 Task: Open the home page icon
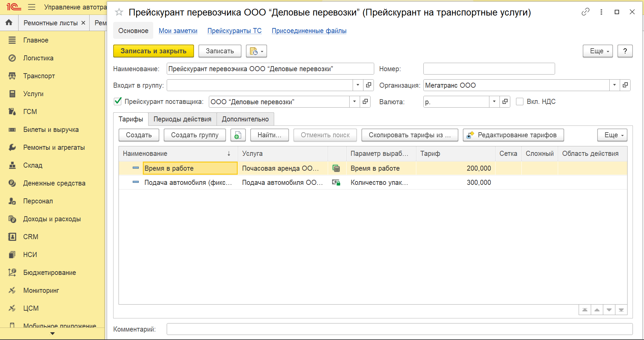tap(9, 23)
